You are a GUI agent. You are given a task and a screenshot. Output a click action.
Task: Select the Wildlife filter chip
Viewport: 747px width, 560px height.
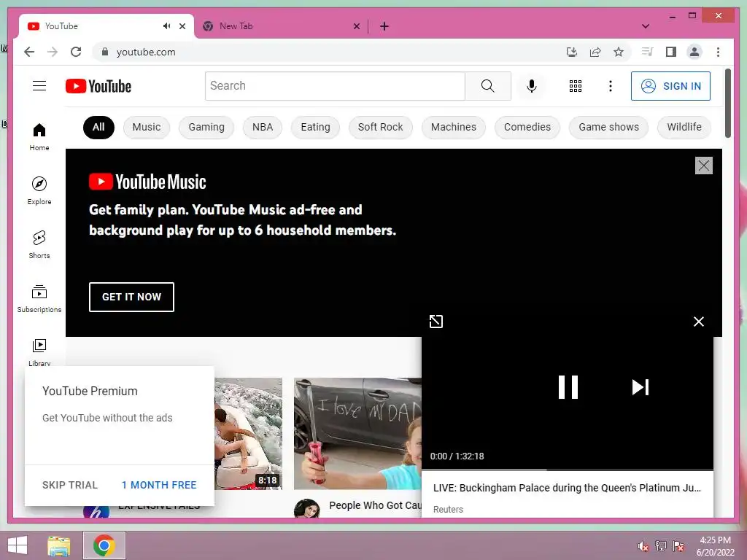pos(684,127)
